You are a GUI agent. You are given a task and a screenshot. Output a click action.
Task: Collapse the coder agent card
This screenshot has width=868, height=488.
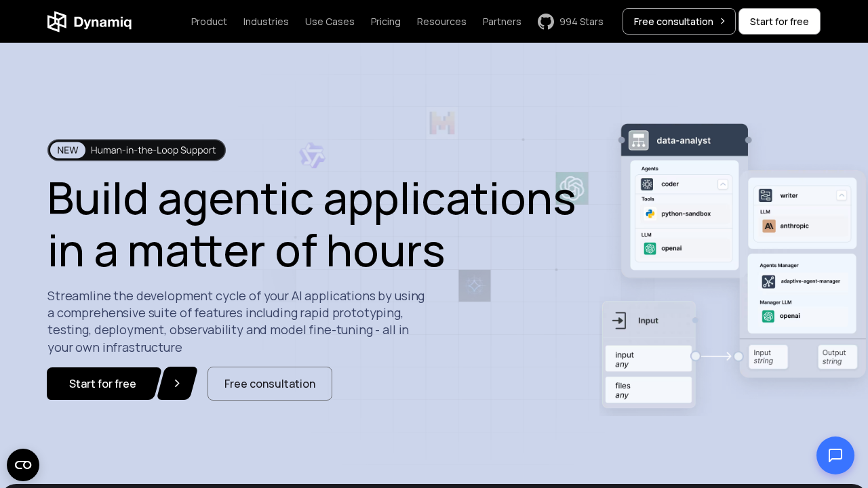723,184
